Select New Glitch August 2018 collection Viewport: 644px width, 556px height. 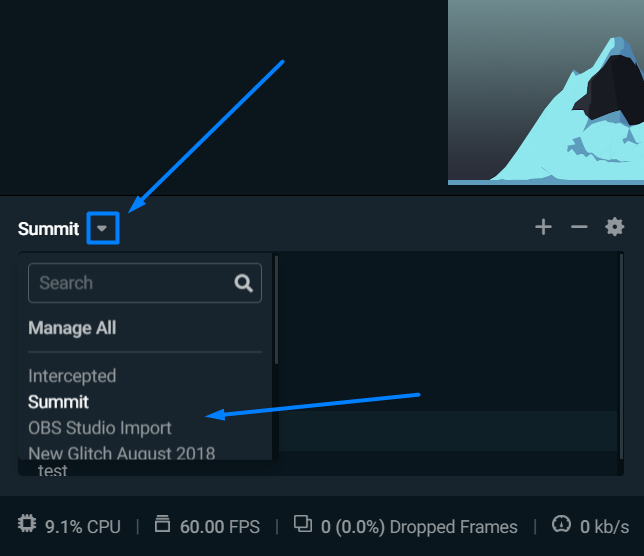click(x=122, y=453)
